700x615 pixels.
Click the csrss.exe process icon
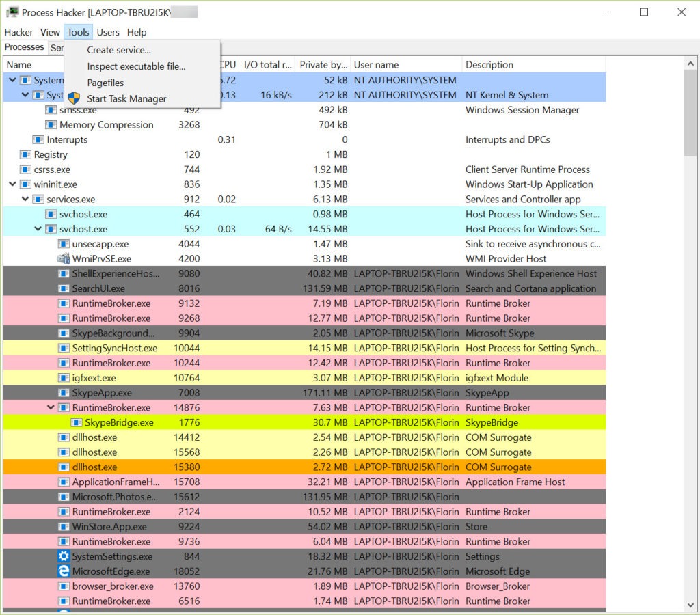click(25, 169)
